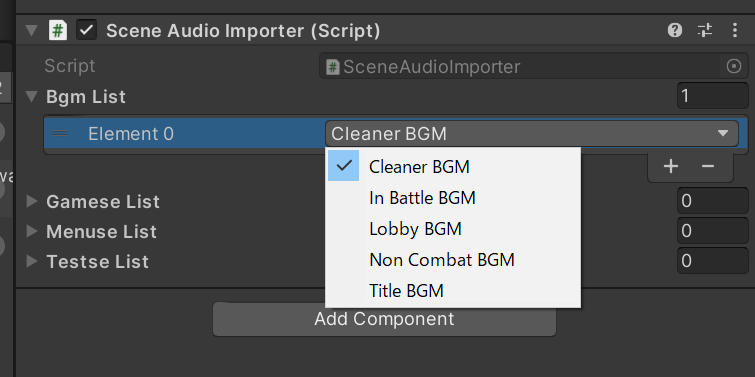Collapse the Bgm List foldout
Viewport: 755px width, 377px height.
pos(32,96)
